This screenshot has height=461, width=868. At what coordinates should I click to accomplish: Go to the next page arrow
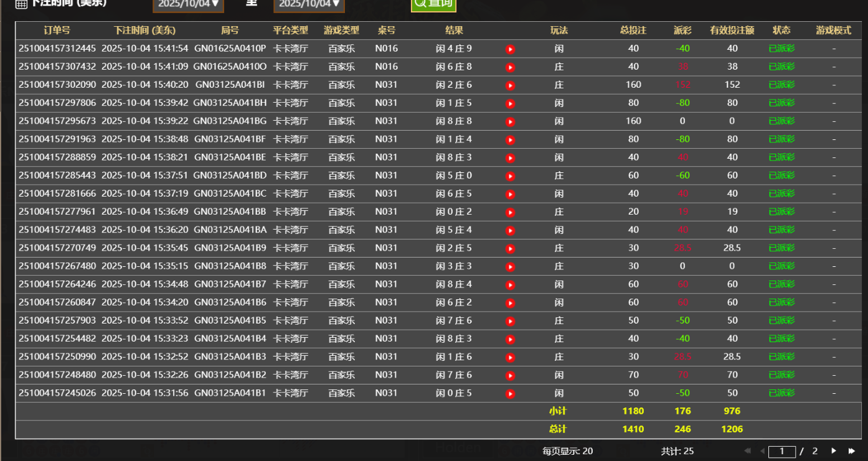[x=834, y=451]
